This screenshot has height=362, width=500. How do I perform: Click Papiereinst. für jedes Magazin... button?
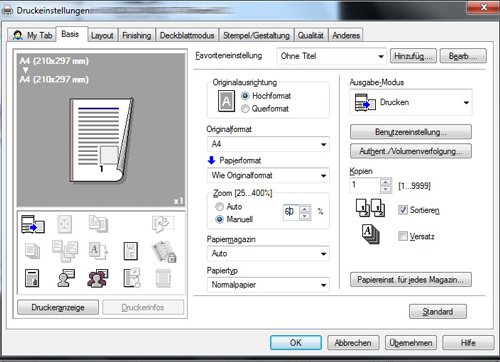[x=411, y=279]
